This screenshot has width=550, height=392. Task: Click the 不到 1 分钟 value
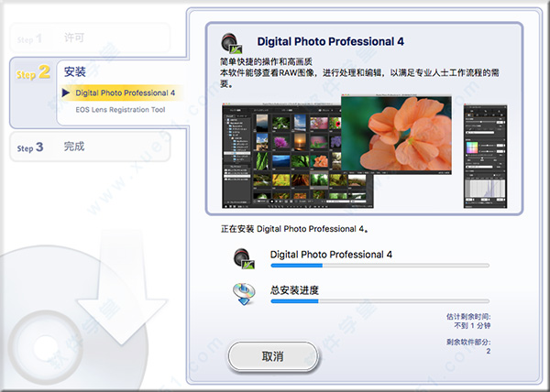(472, 326)
